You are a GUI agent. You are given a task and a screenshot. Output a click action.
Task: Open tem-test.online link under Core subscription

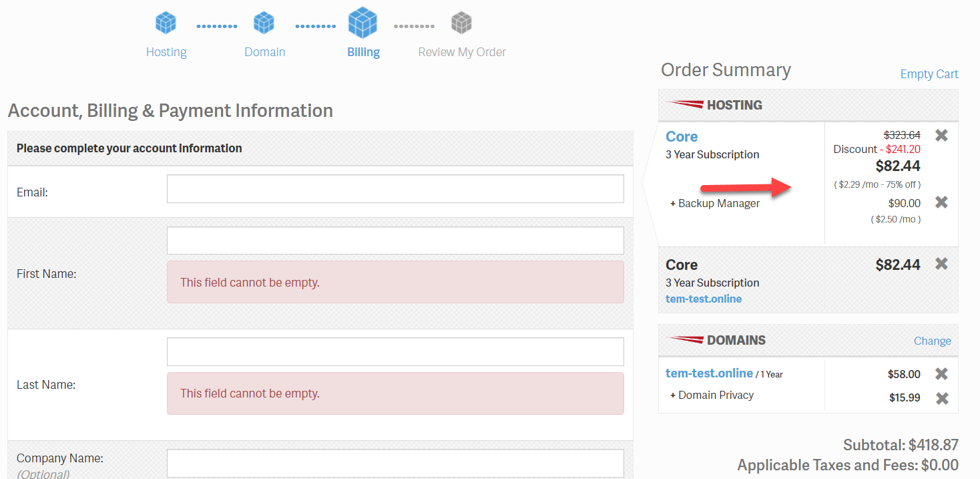[704, 299]
